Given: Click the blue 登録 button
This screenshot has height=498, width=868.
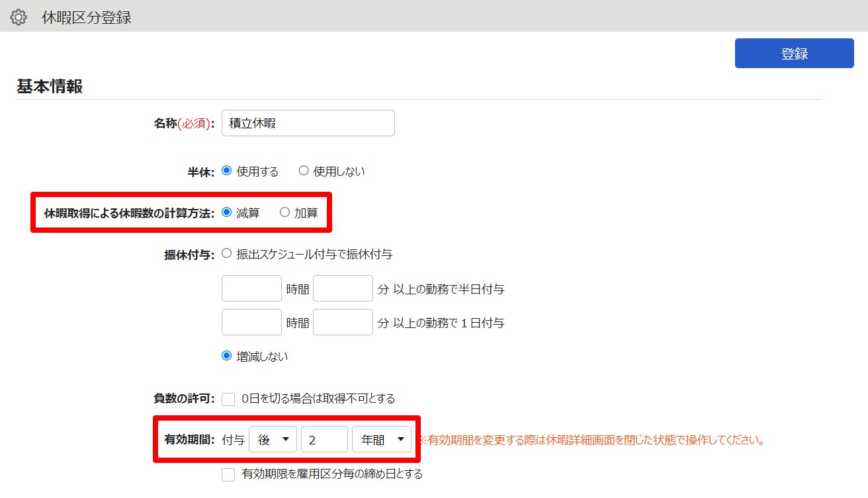Looking at the screenshot, I should pos(794,54).
